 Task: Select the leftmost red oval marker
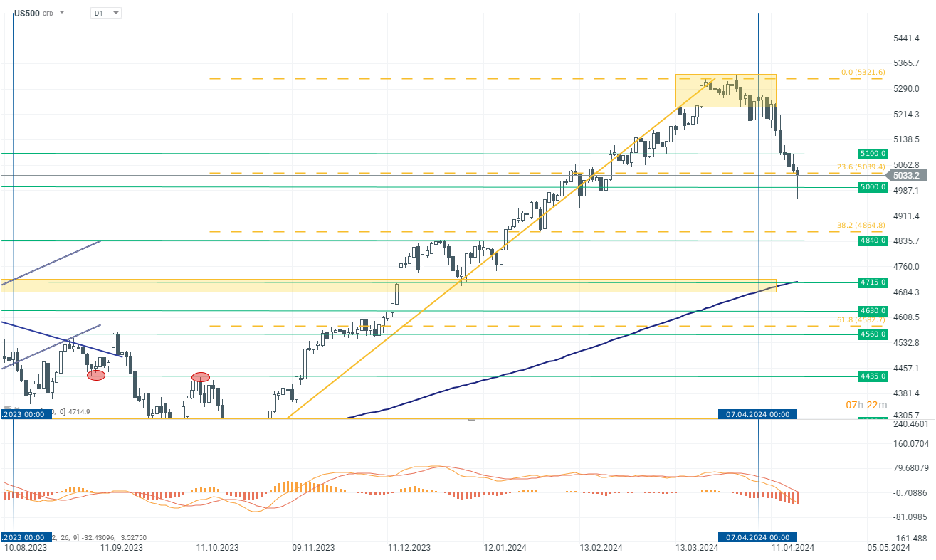pyautogui.click(x=96, y=375)
